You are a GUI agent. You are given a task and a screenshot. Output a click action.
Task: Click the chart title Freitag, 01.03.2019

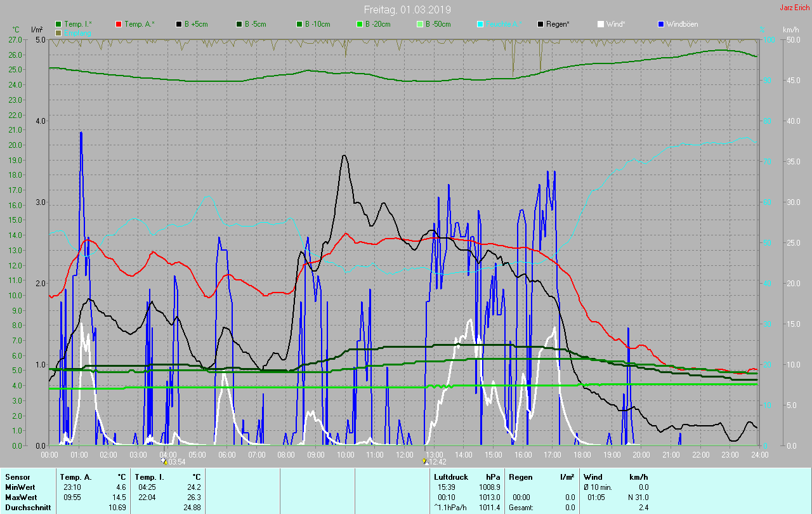click(x=405, y=10)
